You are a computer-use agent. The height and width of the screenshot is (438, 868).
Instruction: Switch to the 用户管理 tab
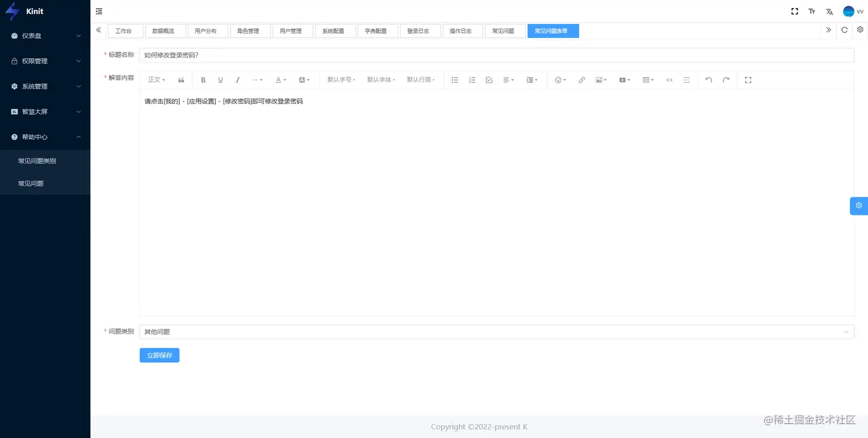[293, 30]
